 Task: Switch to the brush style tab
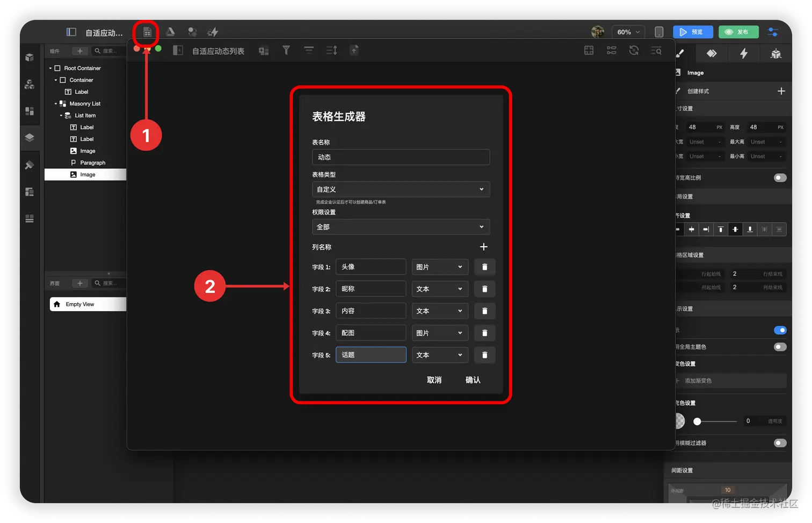coord(681,54)
